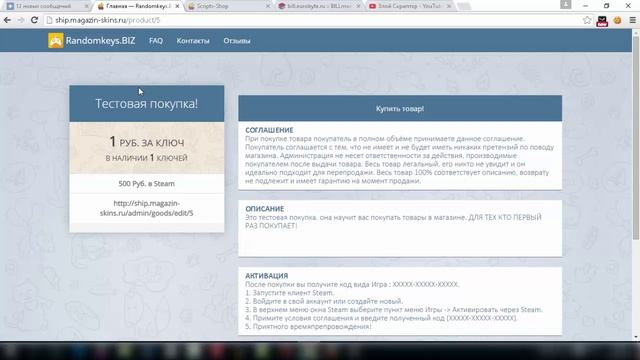Image resolution: width=640 pixels, height=360 pixels.
Task: Close the active Randomkeys tab
Action: point(177,6)
